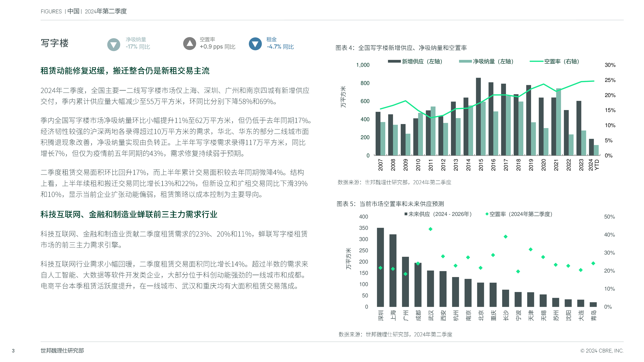The height and width of the screenshot is (362, 644).
Task: Click the -4.7% 同比 value
Action: (280, 47)
